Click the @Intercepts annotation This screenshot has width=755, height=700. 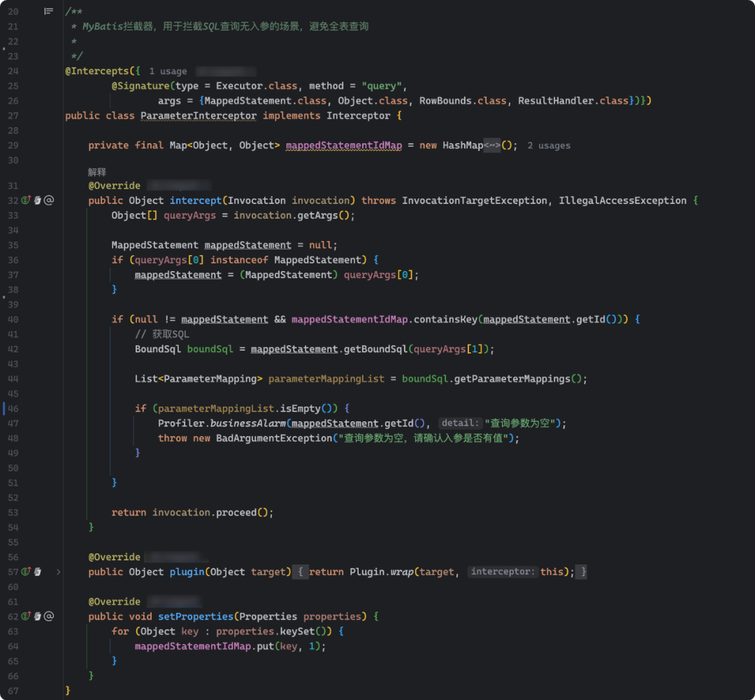97,71
